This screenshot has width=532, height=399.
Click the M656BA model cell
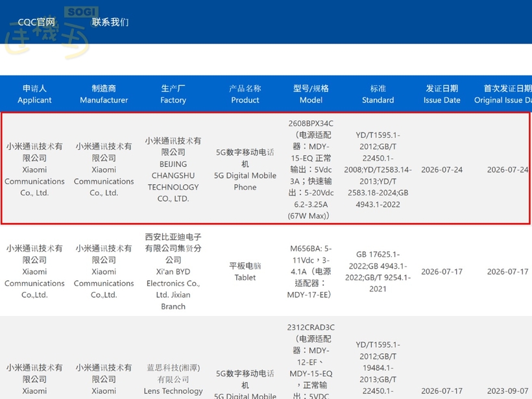point(311,271)
